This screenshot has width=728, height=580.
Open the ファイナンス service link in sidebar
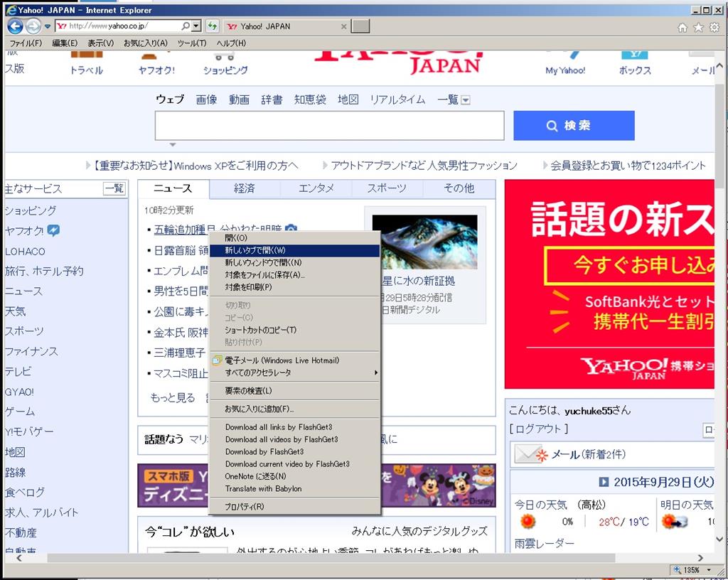(31, 352)
